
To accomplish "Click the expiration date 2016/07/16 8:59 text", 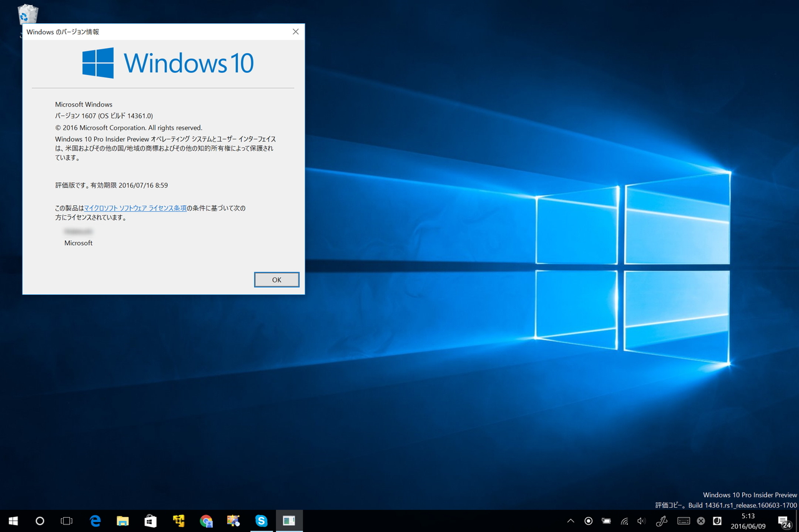I will [111, 185].
